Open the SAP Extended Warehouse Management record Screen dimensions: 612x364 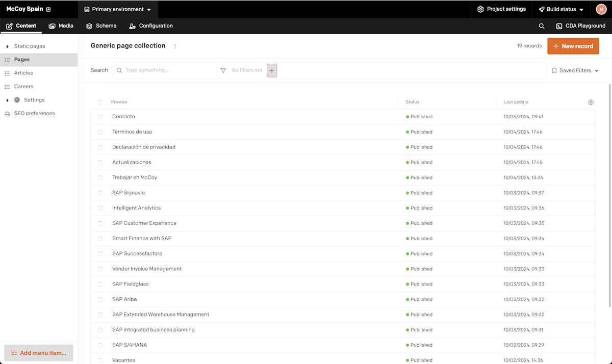coord(161,315)
